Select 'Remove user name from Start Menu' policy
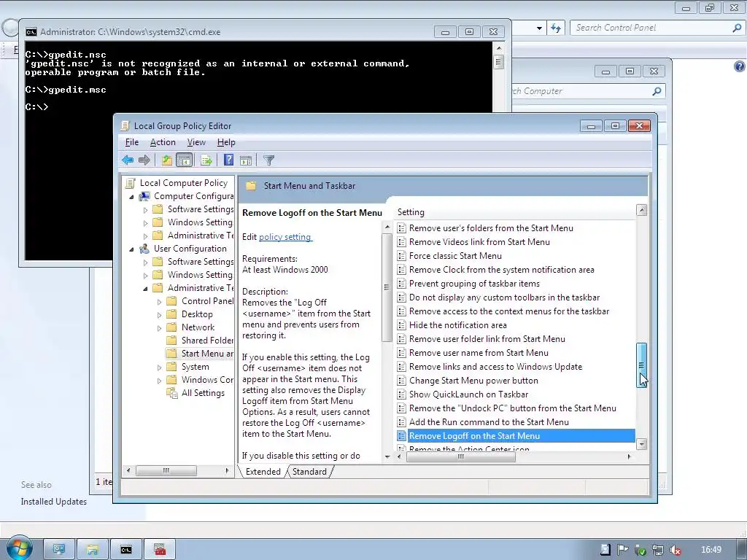This screenshot has width=747, height=560. (x=479, y=353)
